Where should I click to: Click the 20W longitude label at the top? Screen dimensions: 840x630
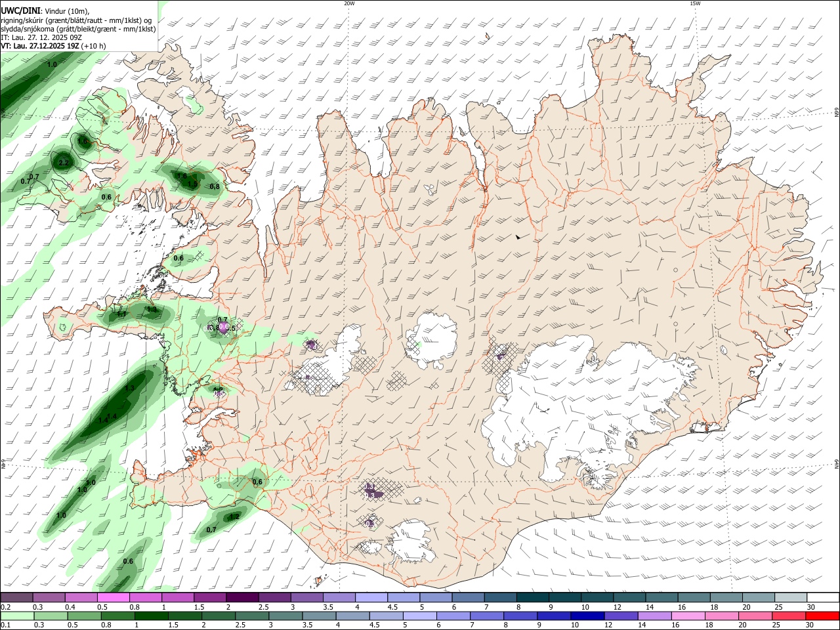349,3
